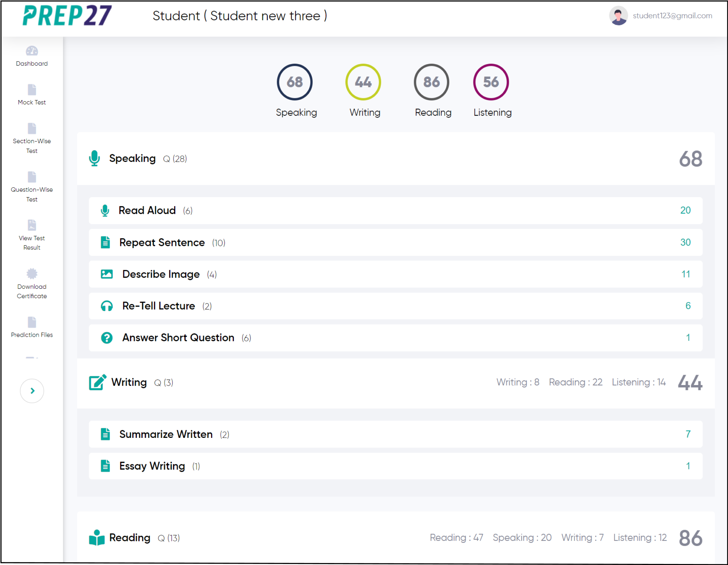The height and width of the screenshot is (565, 728).
Task: Click the Describe Image picture icon
Action: pos(107,274)
